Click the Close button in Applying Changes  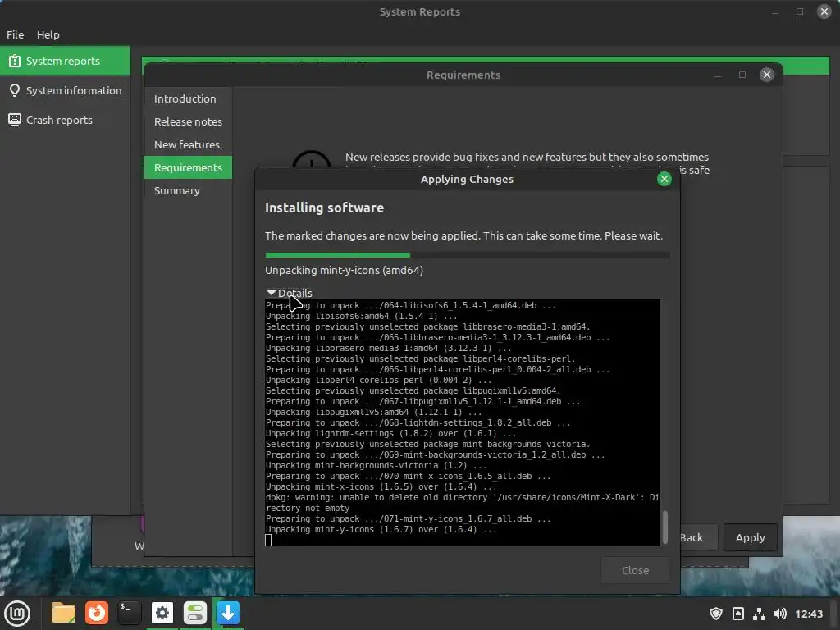636,571
